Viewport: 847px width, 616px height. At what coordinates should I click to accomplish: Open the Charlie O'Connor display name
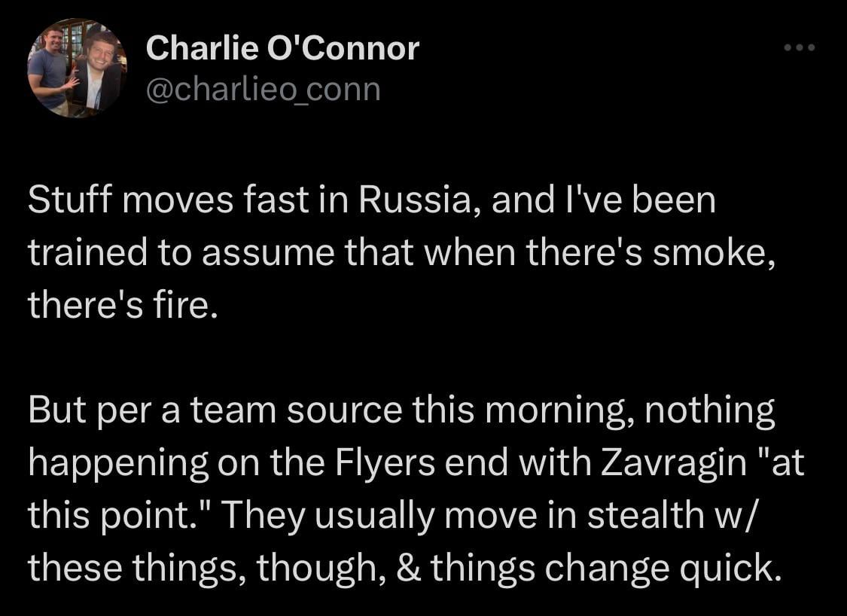click(x=282, y=49)
